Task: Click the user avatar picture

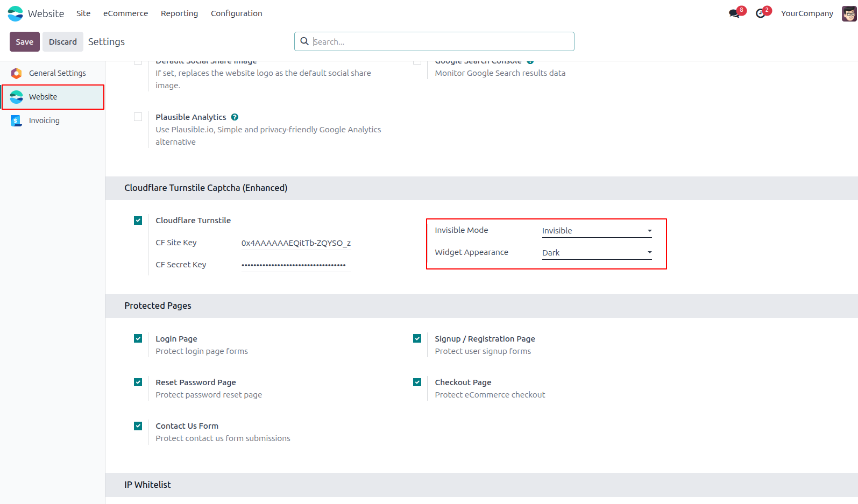Action: click(x=849, y=13)
